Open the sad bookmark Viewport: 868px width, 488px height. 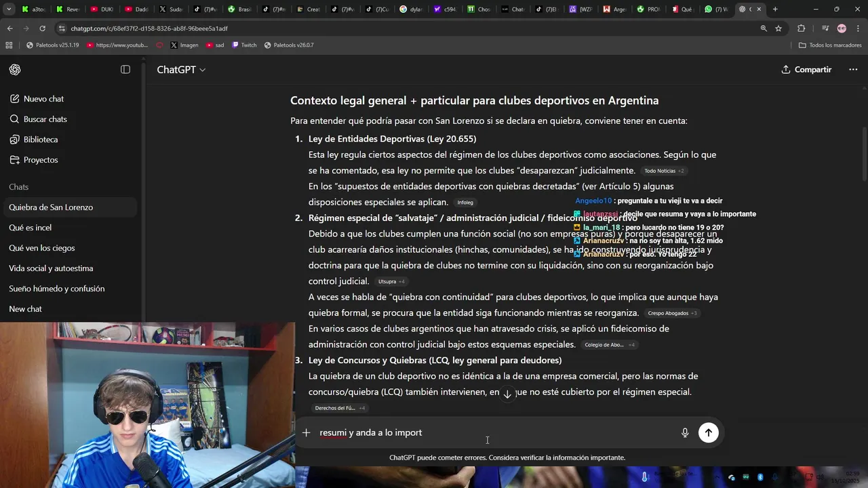(x=215, y=45)
